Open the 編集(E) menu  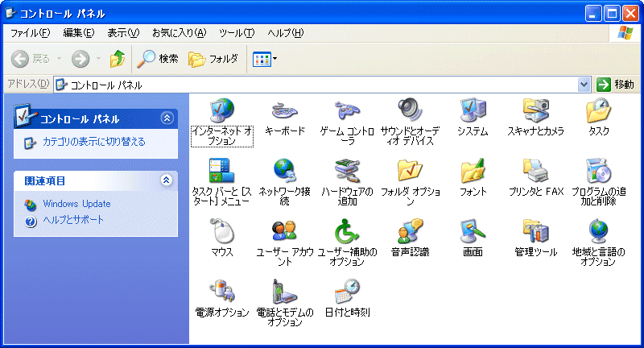(x=78, y=33)
